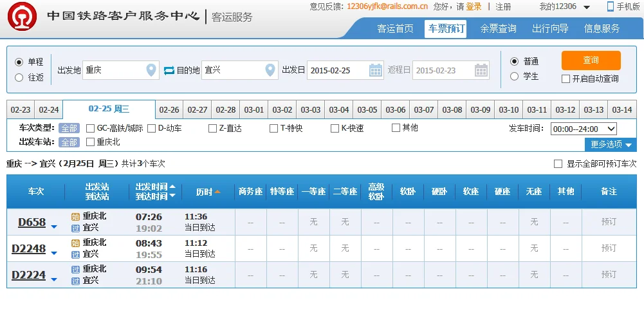Click the 目的地 宜兴 input field

point(239,70)
